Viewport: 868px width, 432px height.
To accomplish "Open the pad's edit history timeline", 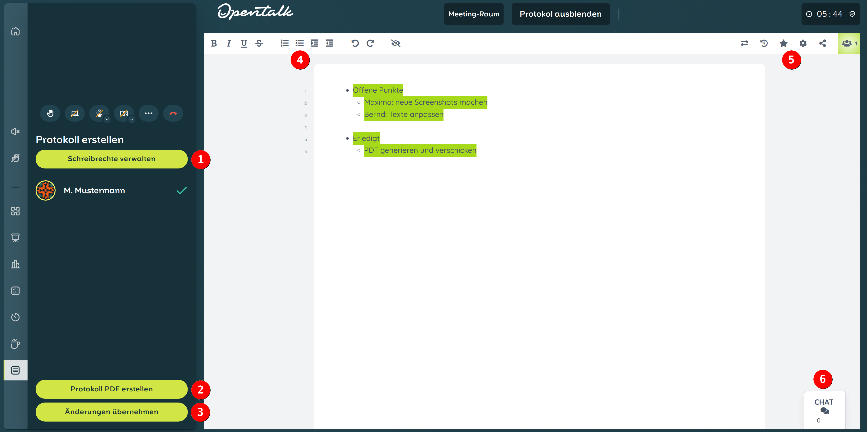I will 764,43.
